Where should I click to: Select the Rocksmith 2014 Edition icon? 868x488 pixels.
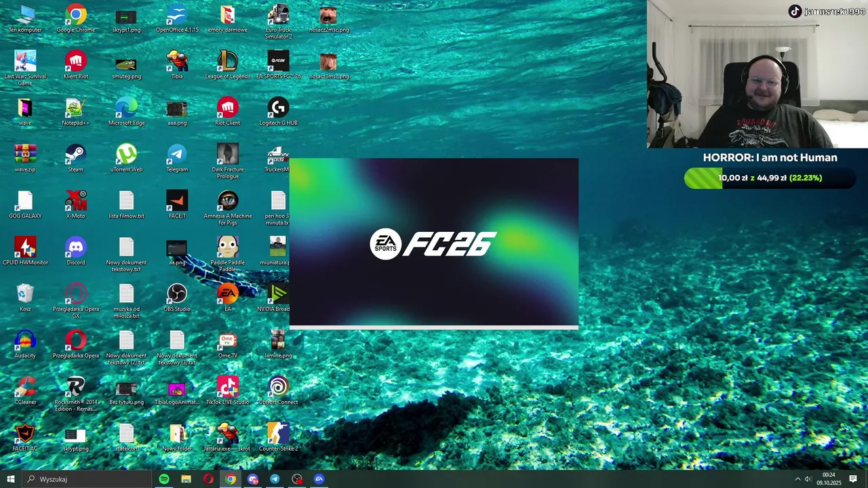click(x=75, y=394)
